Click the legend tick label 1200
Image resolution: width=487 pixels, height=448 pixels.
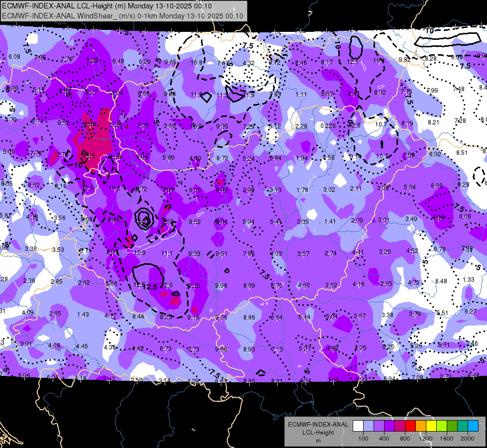(x=425, y=439)
